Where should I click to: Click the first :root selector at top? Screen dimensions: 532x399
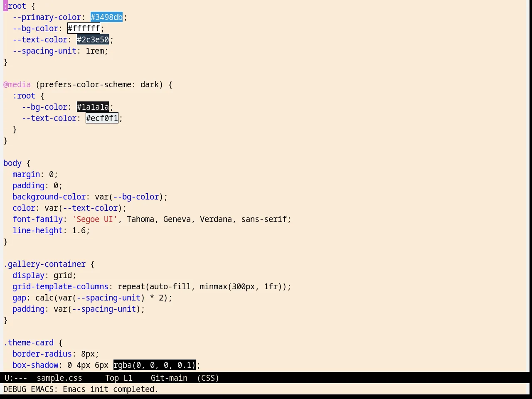(15, 6)
